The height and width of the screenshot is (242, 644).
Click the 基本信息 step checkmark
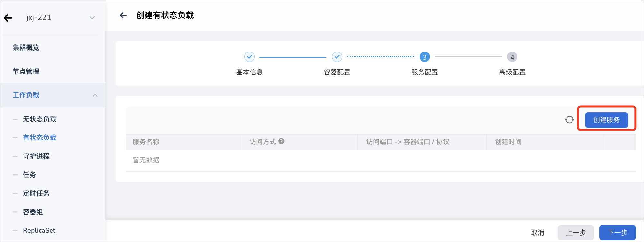pos(250,57)
